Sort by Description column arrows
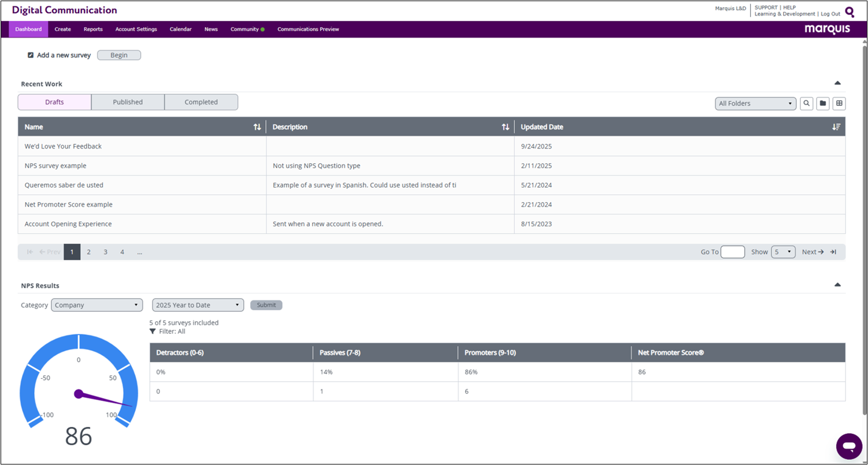The image size is (868, 465). coord(506,127)
